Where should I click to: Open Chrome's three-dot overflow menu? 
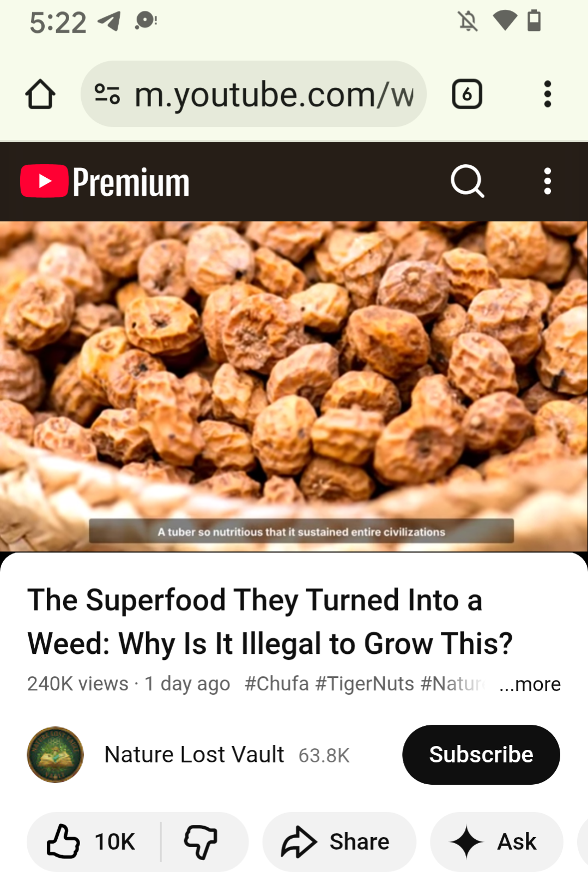tap(548, 94)
